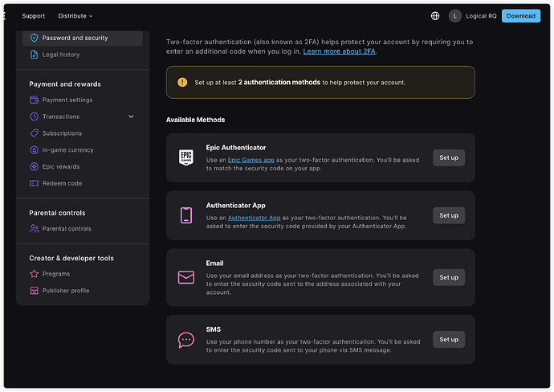Viewport: 554px width, 392px height.
Task: Click the globe language icon
Action: click(x=435, y=16)
